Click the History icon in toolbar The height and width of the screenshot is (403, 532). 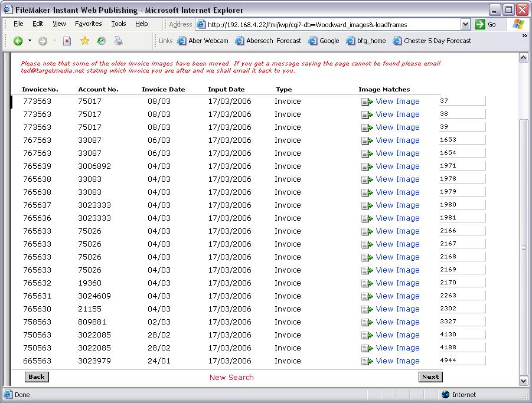101,41
